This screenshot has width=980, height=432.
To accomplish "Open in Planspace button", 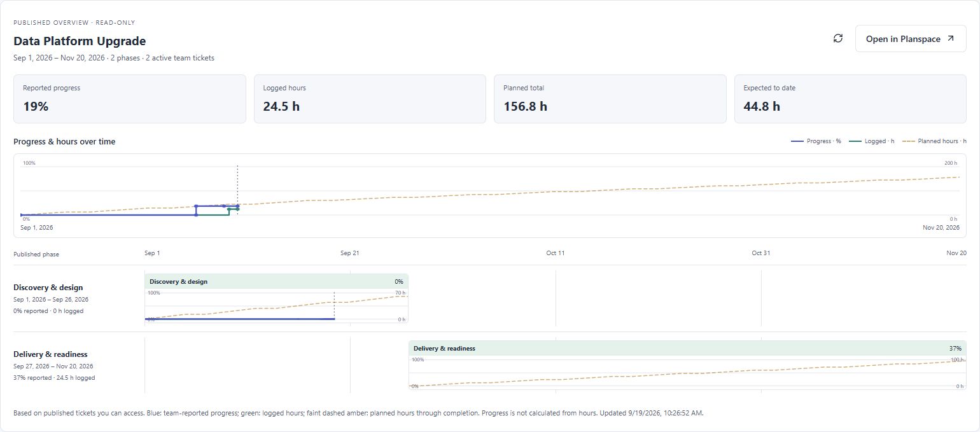I will tap(911, 39).
